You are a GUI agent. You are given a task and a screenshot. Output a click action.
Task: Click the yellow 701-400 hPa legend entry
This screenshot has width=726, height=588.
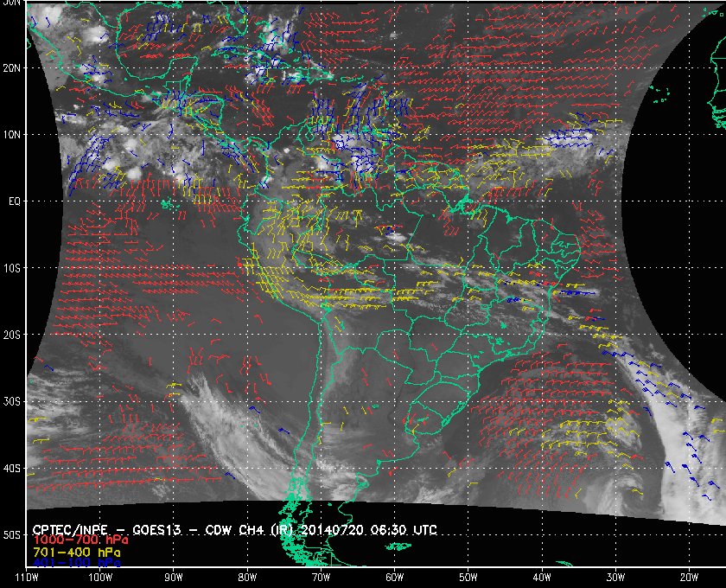pos(76,553)
